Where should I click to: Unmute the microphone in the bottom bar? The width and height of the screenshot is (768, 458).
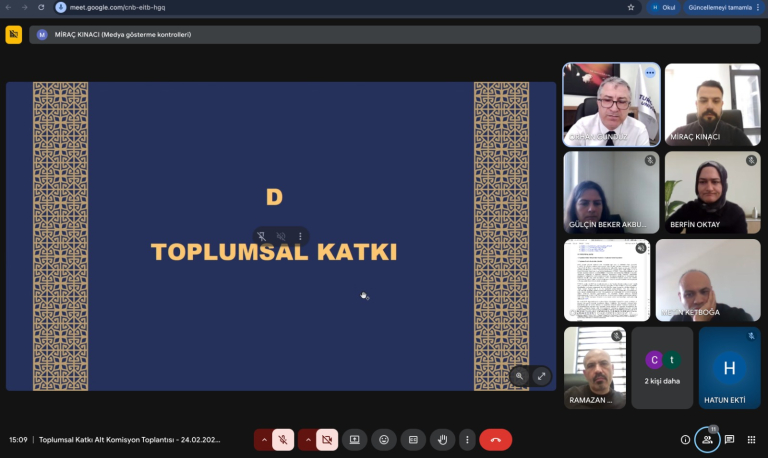click(284, 439)
